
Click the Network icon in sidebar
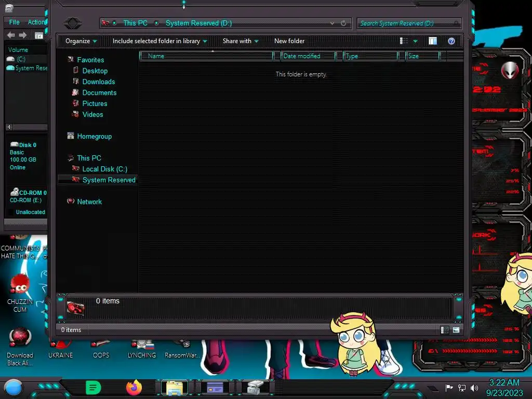(x=71, y=201)
